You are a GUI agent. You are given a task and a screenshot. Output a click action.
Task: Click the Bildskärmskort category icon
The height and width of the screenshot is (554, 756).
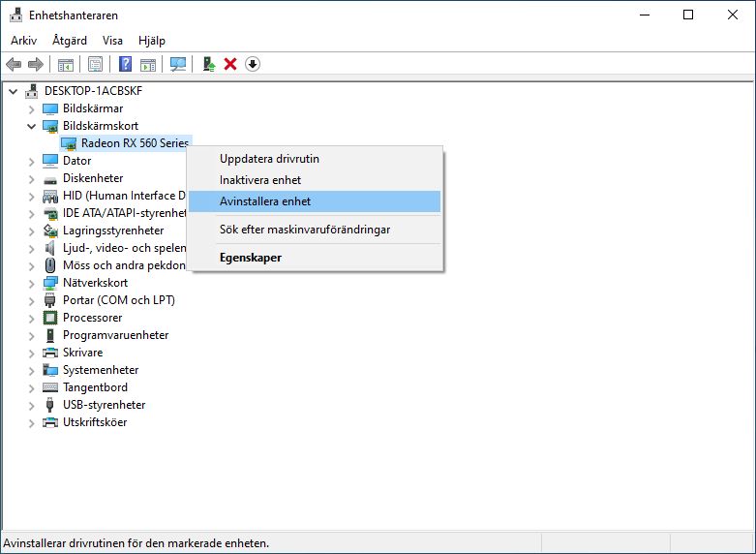pos(50,126)
